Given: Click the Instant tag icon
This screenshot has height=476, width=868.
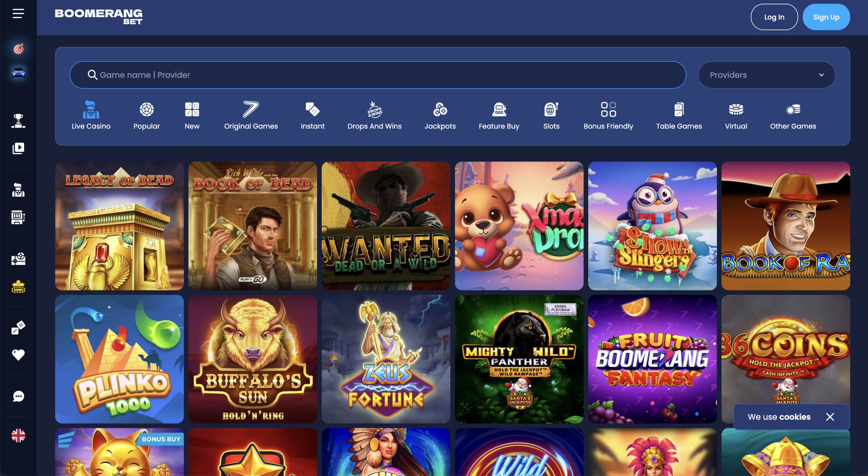Looking at the screenshot, I should click(x=312, y=109).
